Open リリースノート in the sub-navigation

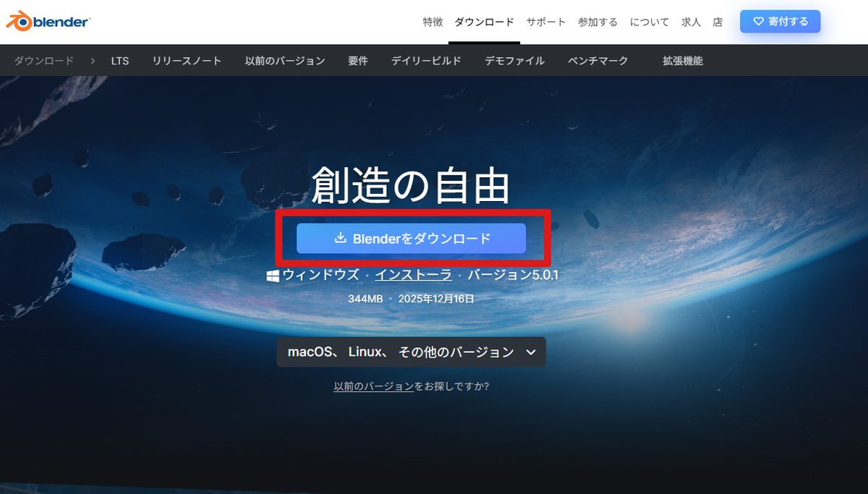point(187,61)
